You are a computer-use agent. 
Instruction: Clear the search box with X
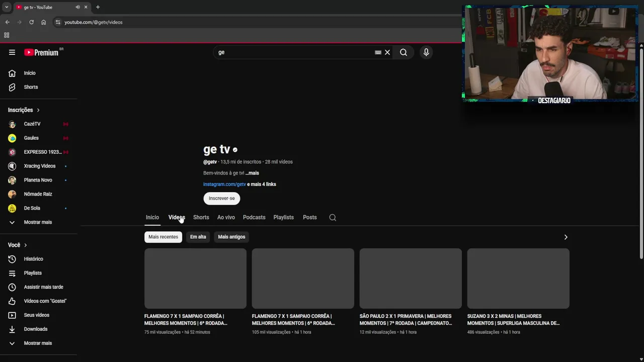pyautogui.click(x=387, y=52)
